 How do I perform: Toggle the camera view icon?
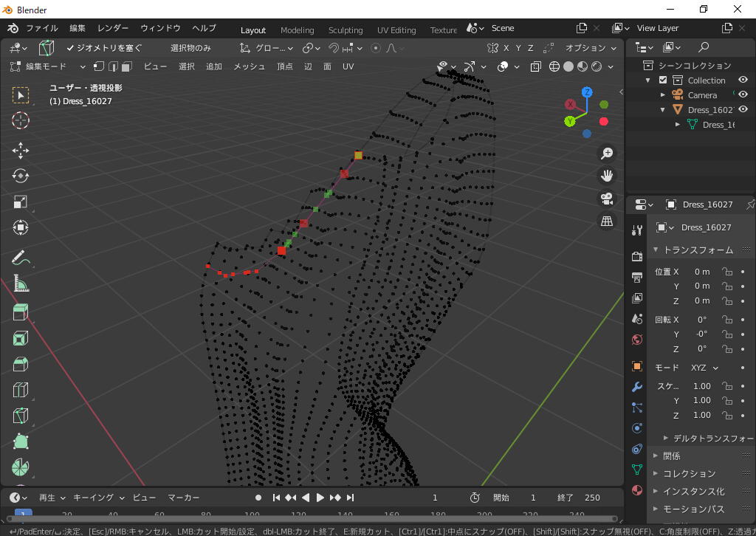coord(607,198)
